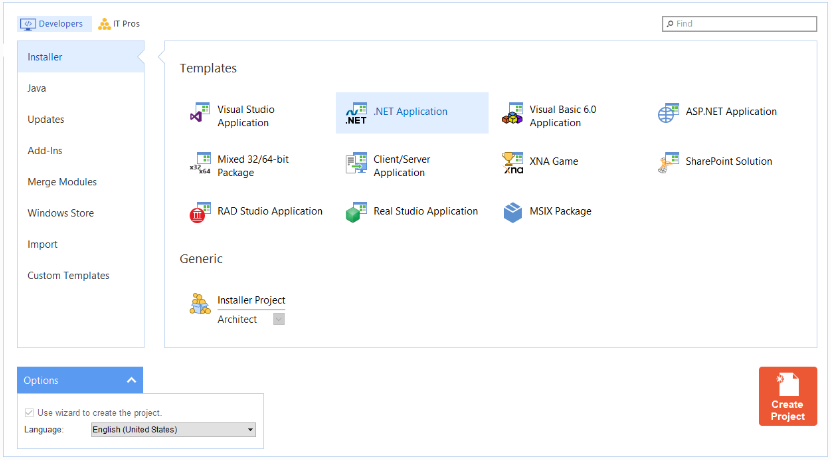Open the Windows Store category
The image size is (831, 460).
pos(59,213)
